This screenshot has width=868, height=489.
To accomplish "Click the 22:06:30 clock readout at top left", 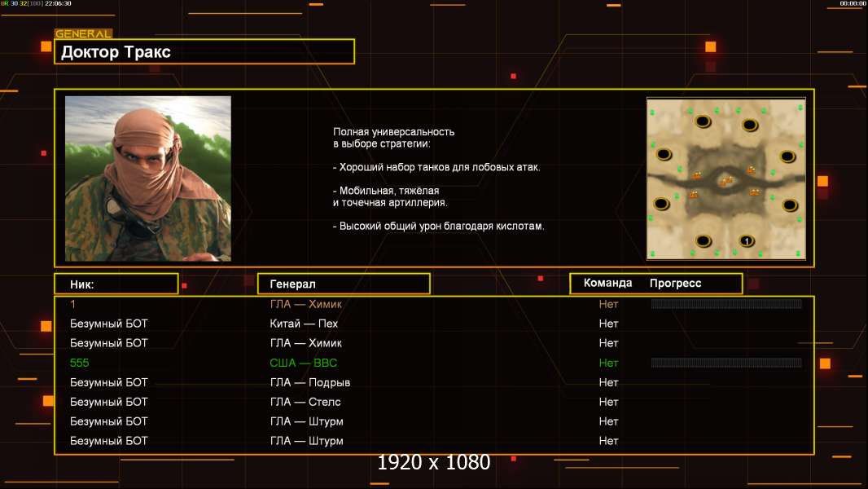I will click(58, 3).
